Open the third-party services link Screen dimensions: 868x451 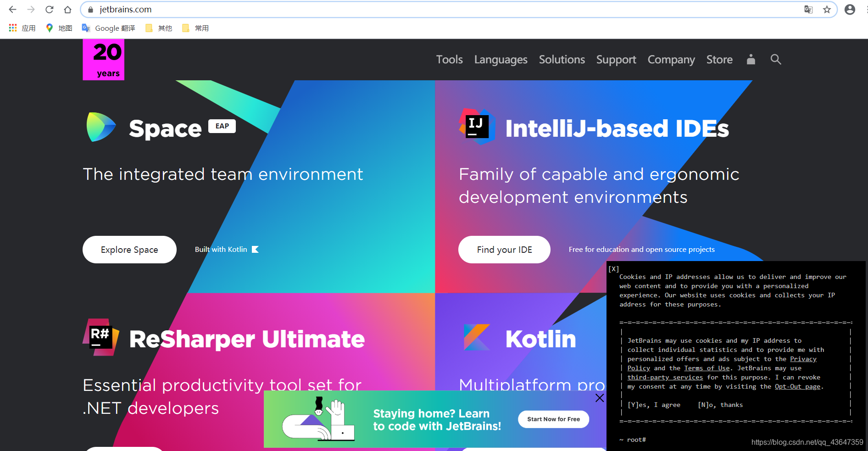[665, 377]
